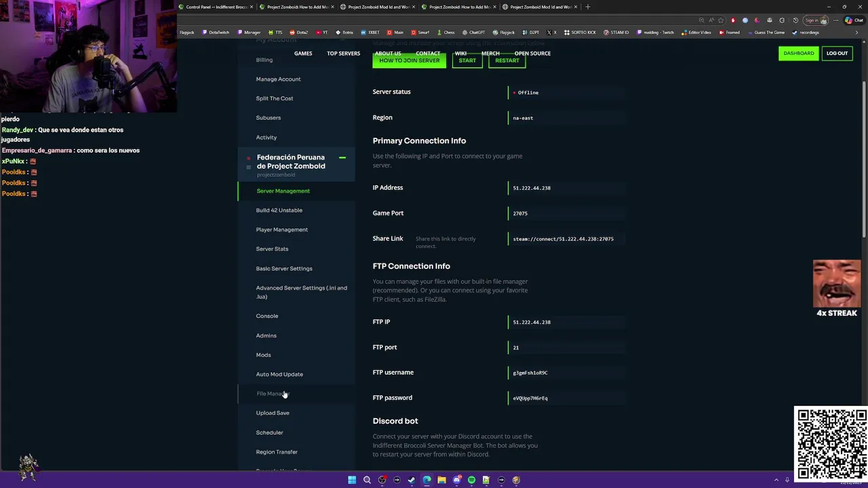Open Admins sidebar item
The image size is (868, 488).
(x=267, y=335)
